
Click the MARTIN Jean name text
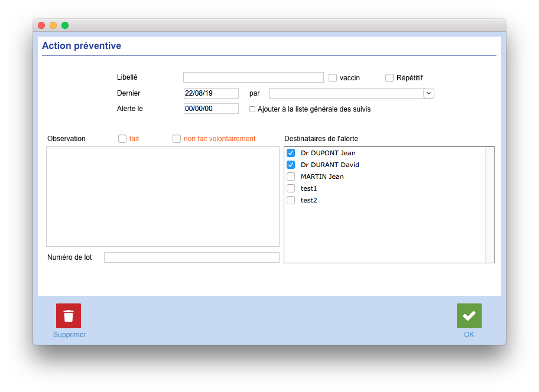click(322, 177)
